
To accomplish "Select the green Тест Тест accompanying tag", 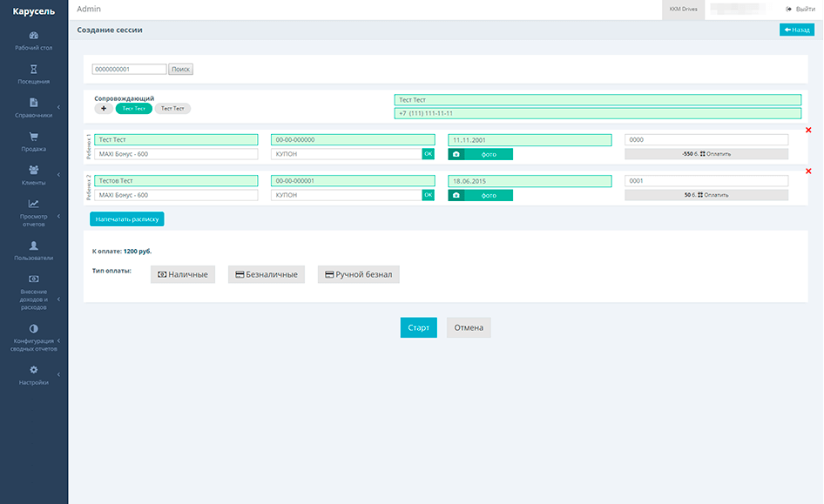I will click(134, 109).
